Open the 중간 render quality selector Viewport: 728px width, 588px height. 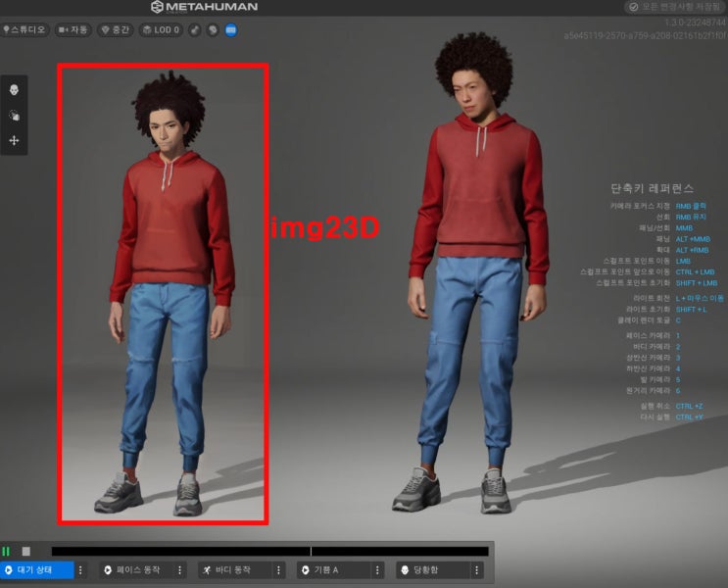(116, 29)
